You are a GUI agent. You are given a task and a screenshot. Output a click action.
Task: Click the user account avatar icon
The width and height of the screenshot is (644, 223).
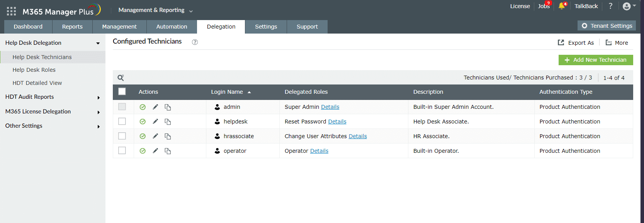point(627,6)
